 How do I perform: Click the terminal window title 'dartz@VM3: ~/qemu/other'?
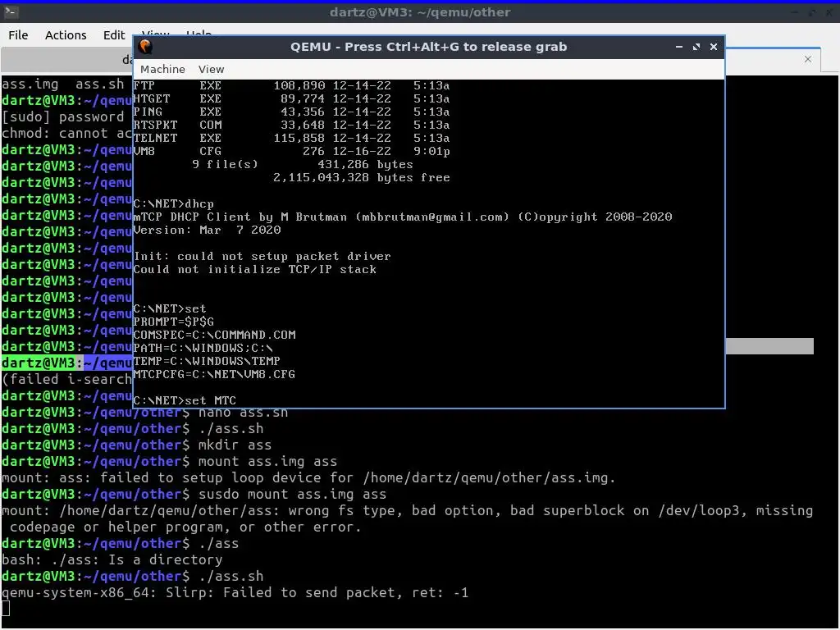pos(420,11)
